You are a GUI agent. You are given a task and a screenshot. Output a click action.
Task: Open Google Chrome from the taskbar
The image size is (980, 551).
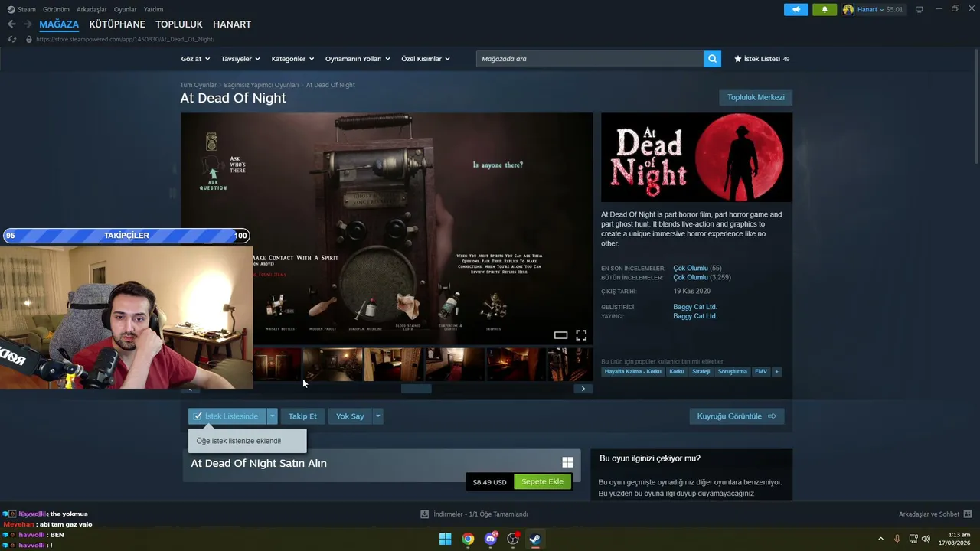[468, 539]
